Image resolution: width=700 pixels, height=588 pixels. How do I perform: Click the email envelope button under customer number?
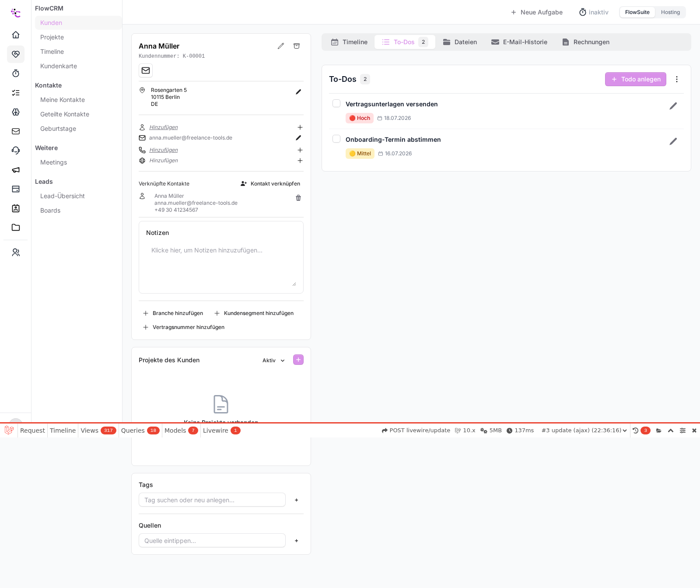(x=146, y=70)
